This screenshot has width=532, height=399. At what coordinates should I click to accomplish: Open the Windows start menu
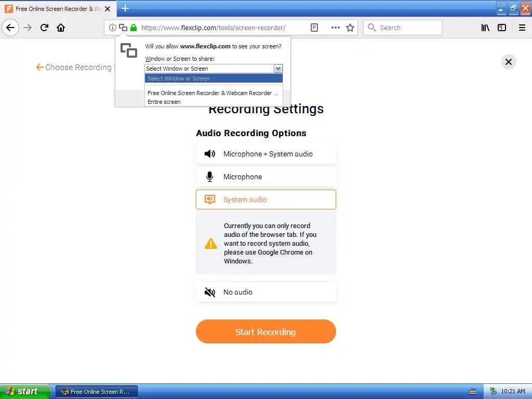pyautogui.click(x=25, y=391)
